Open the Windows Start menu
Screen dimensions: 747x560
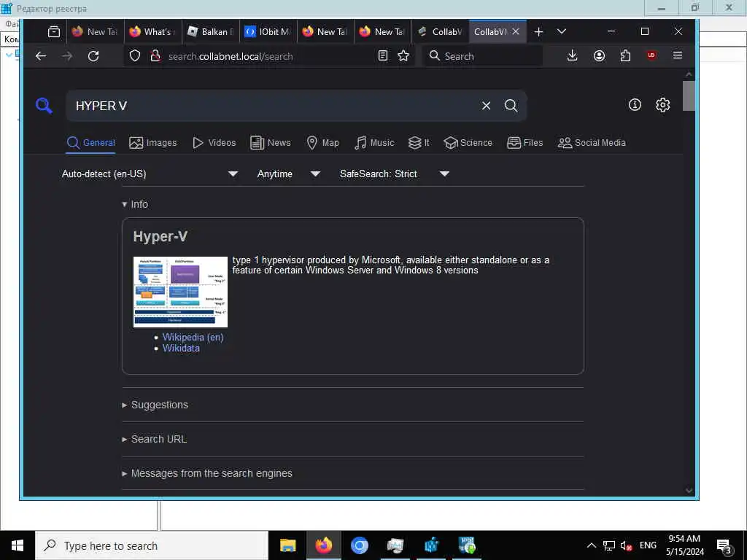tap(18, 545)
